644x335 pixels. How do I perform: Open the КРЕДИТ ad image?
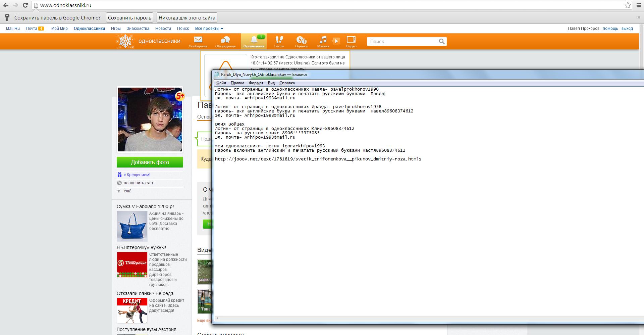(132, 311)
